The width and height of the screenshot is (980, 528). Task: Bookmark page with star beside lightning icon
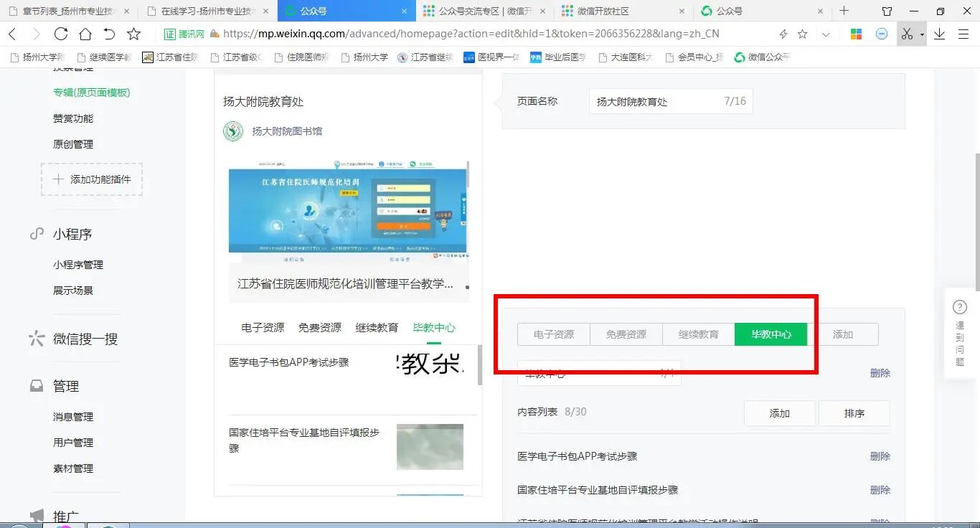click(x=803, y=34)
